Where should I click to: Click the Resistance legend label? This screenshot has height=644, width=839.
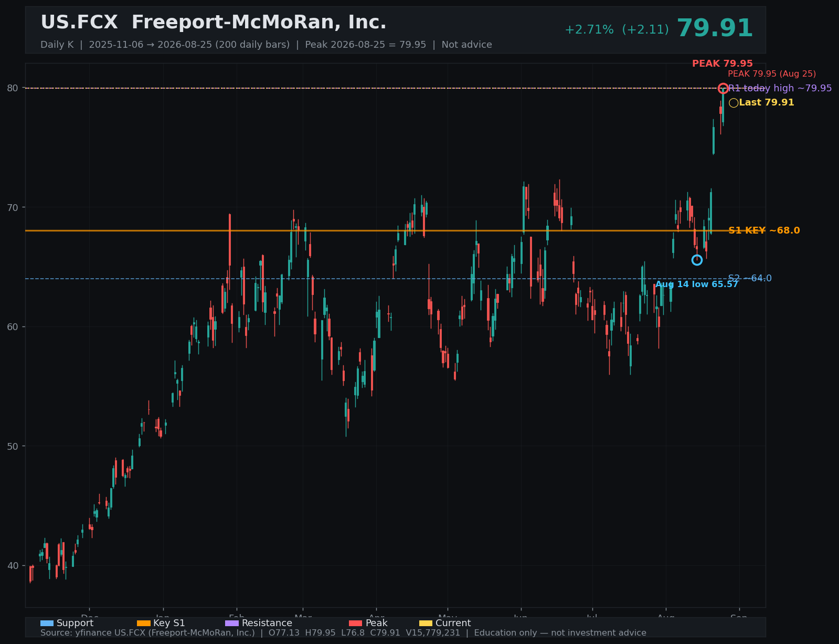coord(267,623)
